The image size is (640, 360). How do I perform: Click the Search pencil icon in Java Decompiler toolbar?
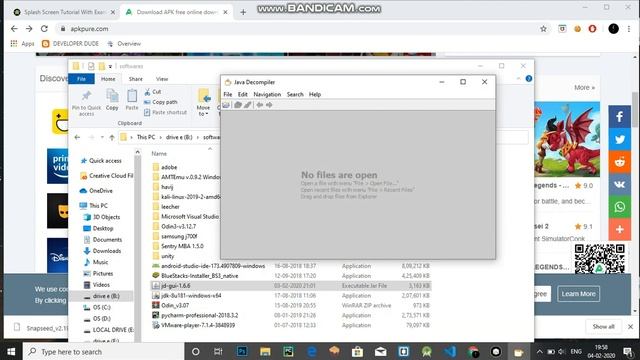click(247, 105)
